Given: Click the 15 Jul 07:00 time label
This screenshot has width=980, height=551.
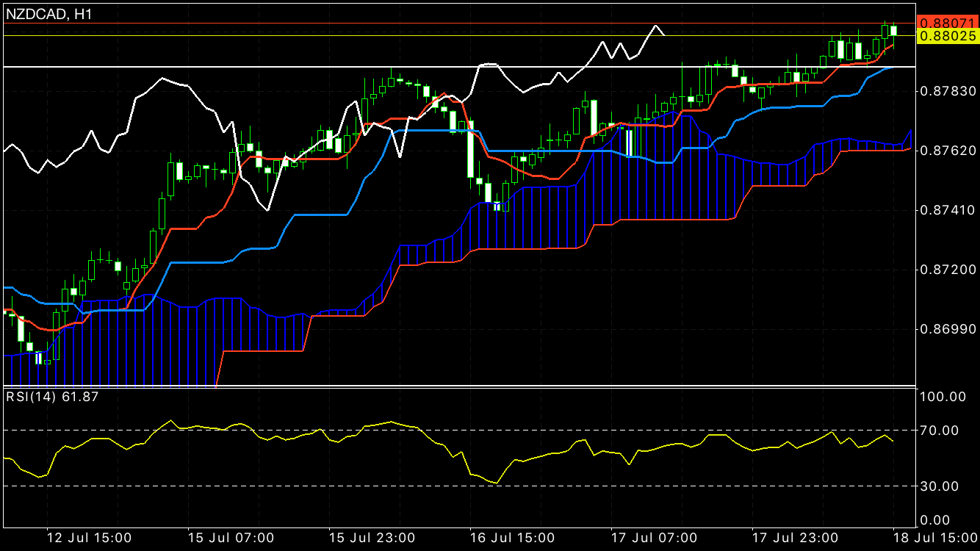Looking at the screenshot, I should click(231, 538).
